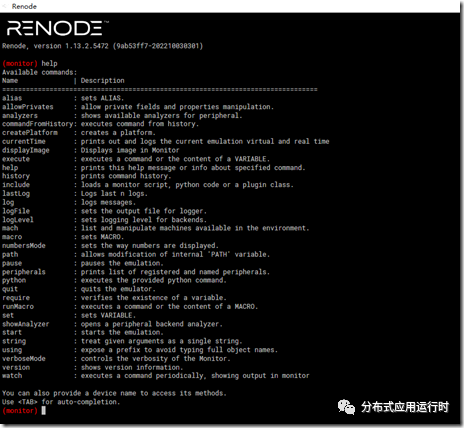Click 'controls the verbosity of the Monitor.' text
464x428 pixels.
point(156,358)
